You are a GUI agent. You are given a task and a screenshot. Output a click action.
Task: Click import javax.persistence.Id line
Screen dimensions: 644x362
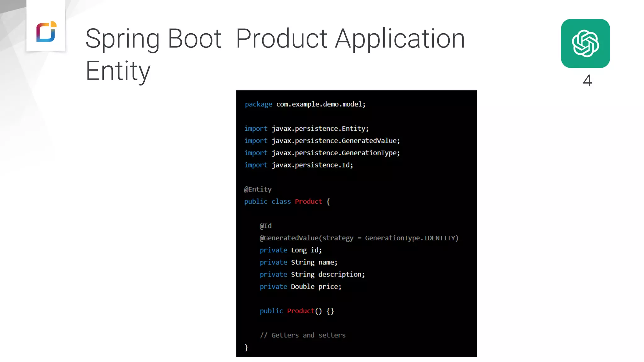pyautogui.click(x=299, y=165)
